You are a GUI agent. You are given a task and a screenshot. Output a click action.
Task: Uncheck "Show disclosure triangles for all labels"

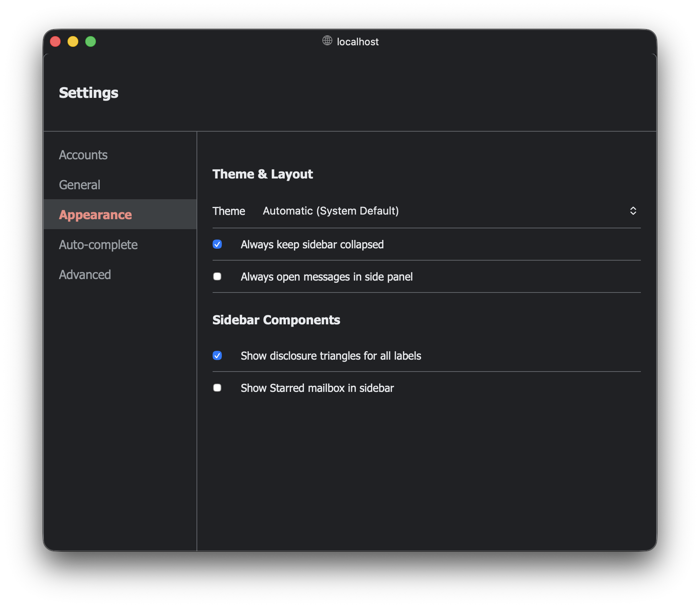point(217,355)
